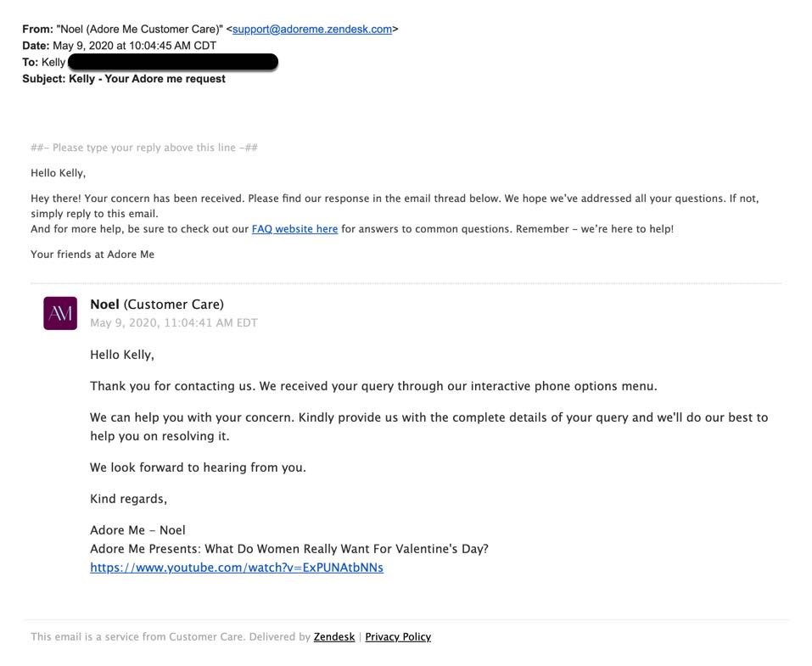Click the 'Adore Me Presents' Valentine's Day text
This screenshot has height=666, width=812.
[x=288, y=549]
